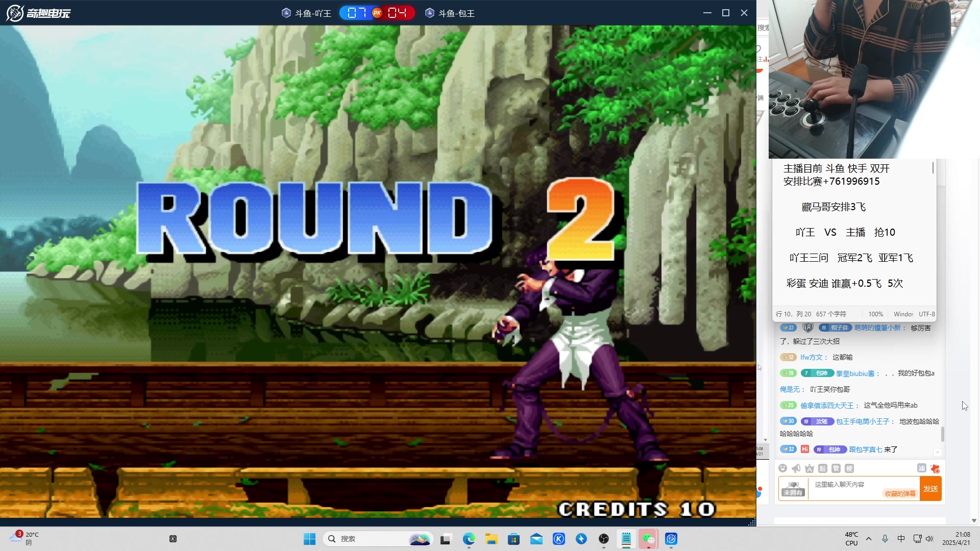The image size is (980, 551).
Task: Click the 管 manager icon in chat toolbar
Action: [836, 468]
